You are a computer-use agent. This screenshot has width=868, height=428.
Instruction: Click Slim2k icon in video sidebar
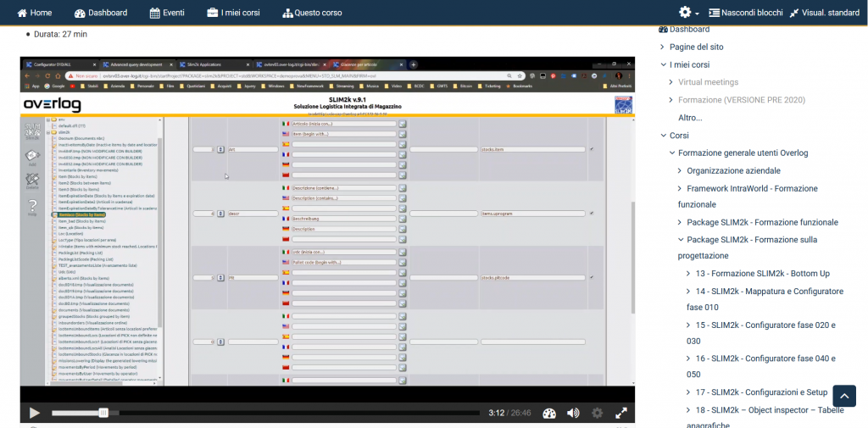coord(33,131)
